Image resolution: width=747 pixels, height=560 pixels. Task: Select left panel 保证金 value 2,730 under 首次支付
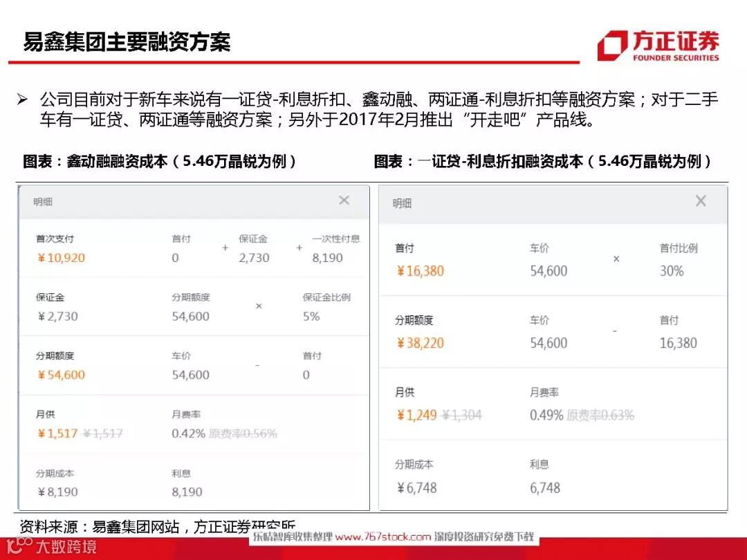[254, 258]
